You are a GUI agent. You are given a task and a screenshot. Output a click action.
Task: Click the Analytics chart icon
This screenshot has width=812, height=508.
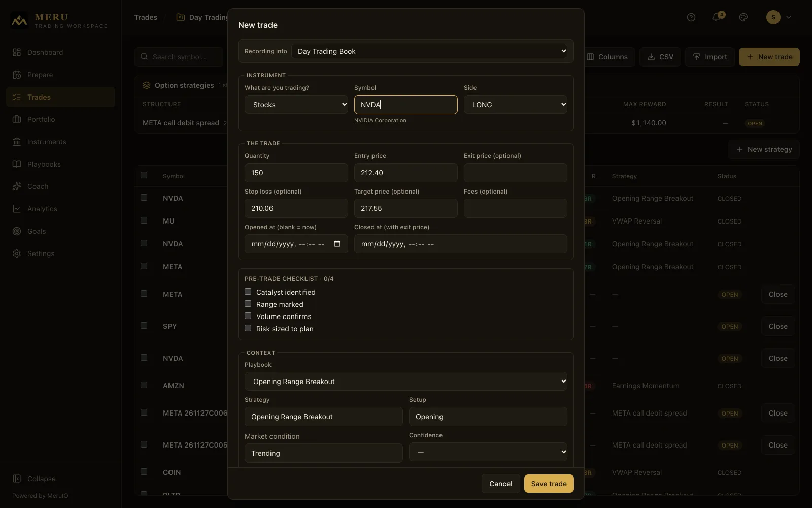(17, 209)
